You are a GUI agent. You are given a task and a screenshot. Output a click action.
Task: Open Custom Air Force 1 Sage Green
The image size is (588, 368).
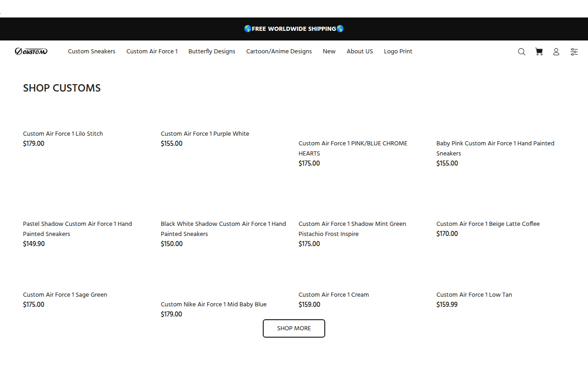tap(65, 295)
